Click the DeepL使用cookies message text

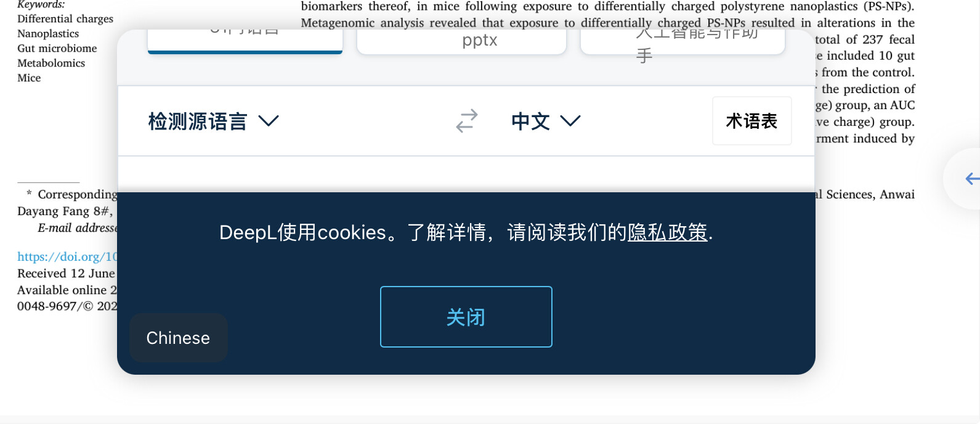[466, 232]
